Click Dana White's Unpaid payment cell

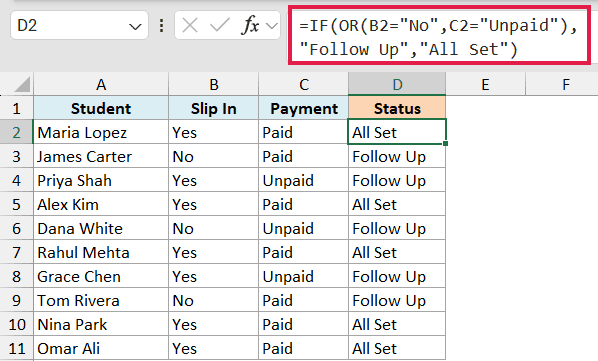tap(304, 228)
